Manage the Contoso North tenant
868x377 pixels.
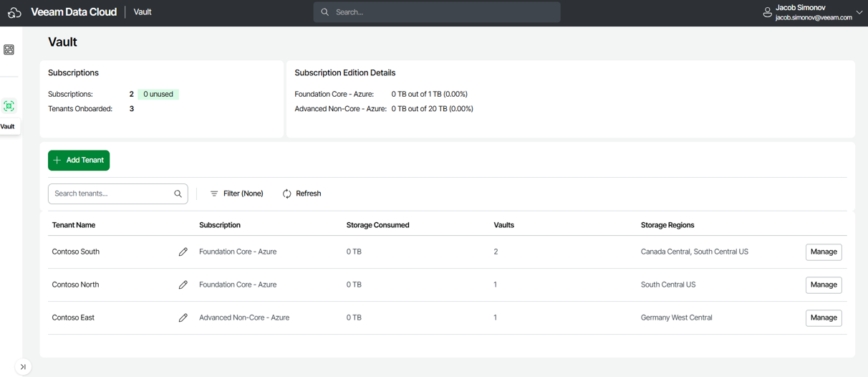[x=824, y=285]
